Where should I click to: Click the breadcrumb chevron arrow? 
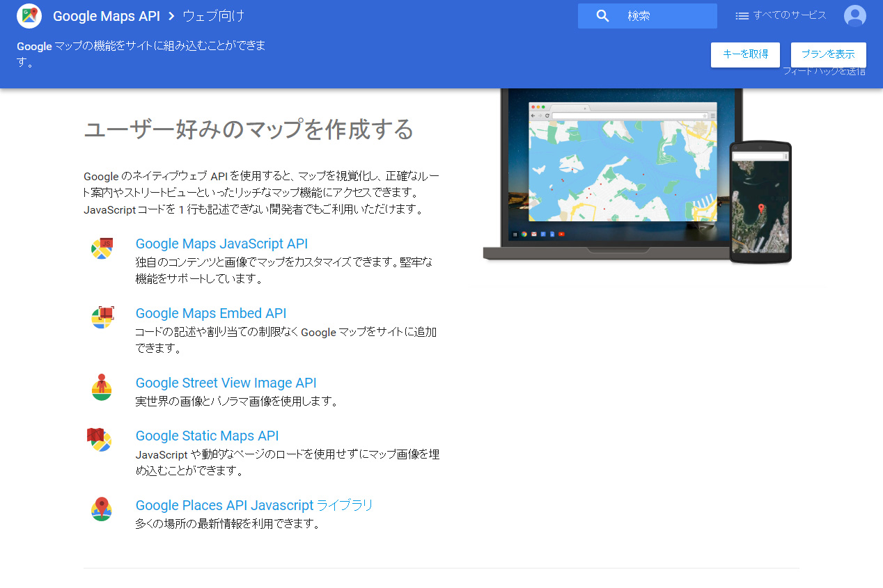pyautogui.click(x=171, y=16)
